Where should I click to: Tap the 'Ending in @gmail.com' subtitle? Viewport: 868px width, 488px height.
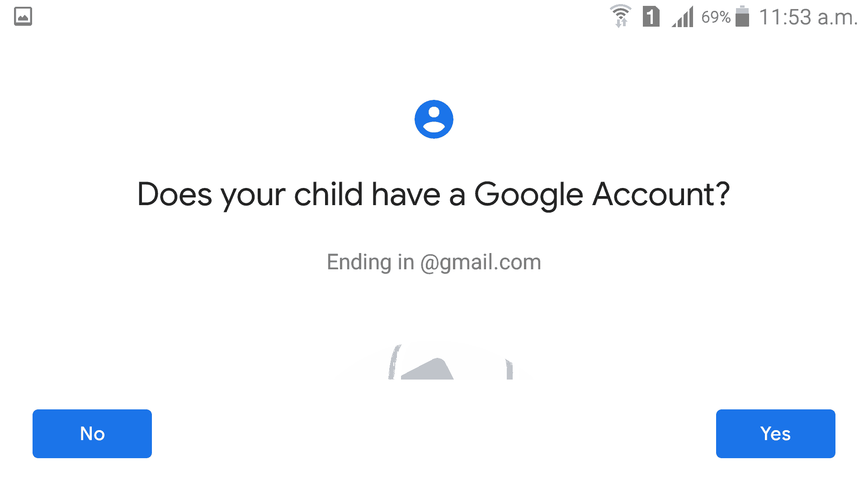point(434,263)
